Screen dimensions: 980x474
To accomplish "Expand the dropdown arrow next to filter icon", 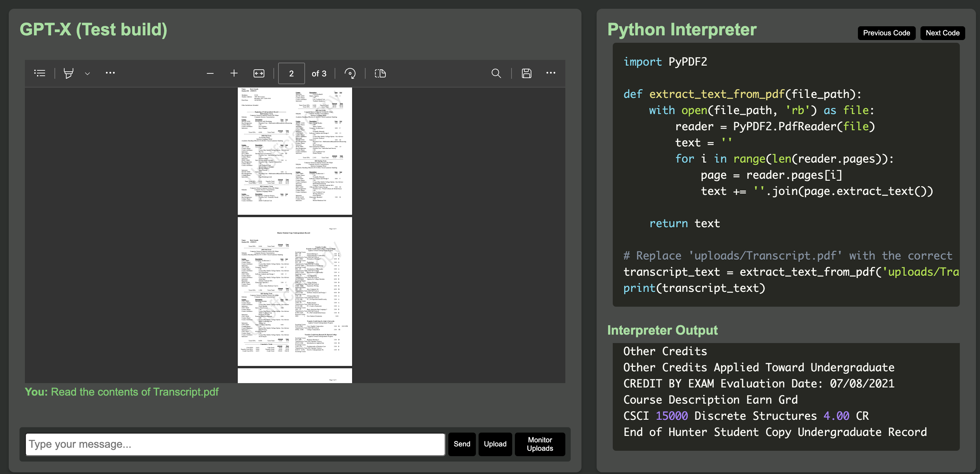I will [x=87, y=73].
